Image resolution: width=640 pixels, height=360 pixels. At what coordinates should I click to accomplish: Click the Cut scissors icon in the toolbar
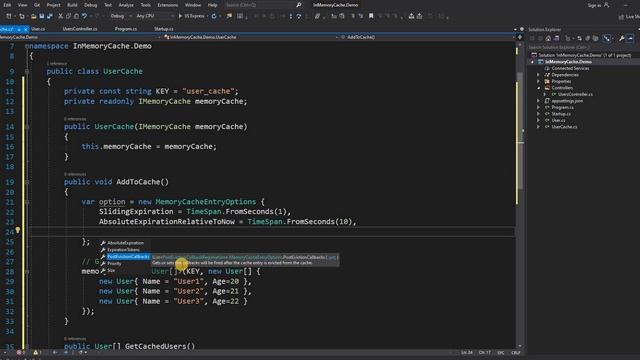click(60, 16)
